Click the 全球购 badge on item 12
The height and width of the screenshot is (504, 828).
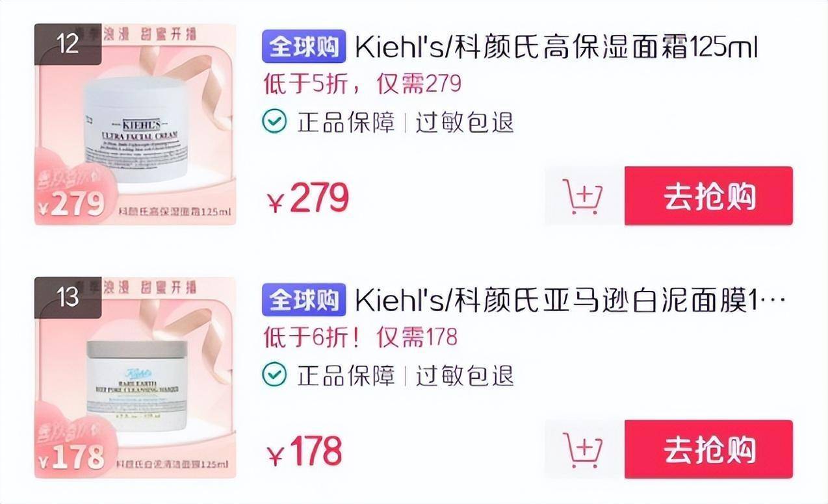pos(304,47)
